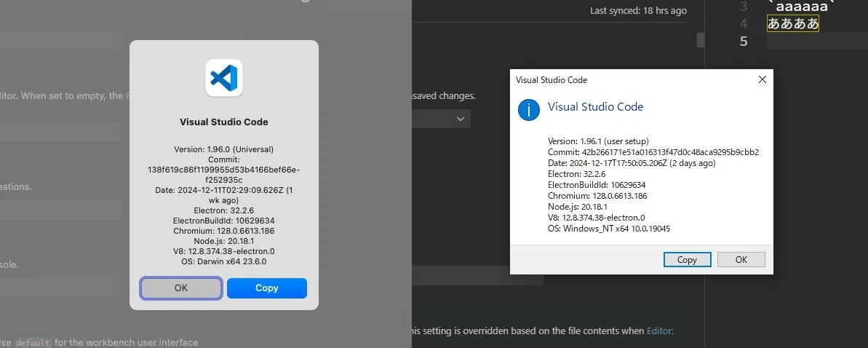Viewport: 868px width, 348px height.
Task: Click Copy in the Windows About dialog
Action: 687,259
